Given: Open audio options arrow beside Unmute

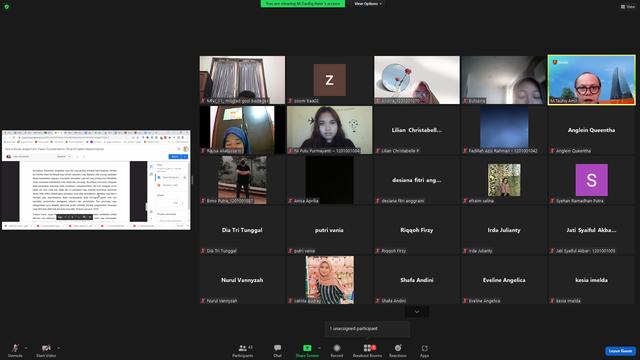Looking at the screenshot, I should click(26, 348).
